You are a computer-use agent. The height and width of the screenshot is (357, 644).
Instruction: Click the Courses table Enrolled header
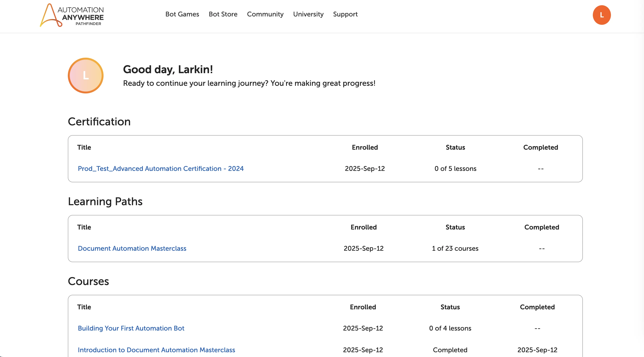pos(363,307)
